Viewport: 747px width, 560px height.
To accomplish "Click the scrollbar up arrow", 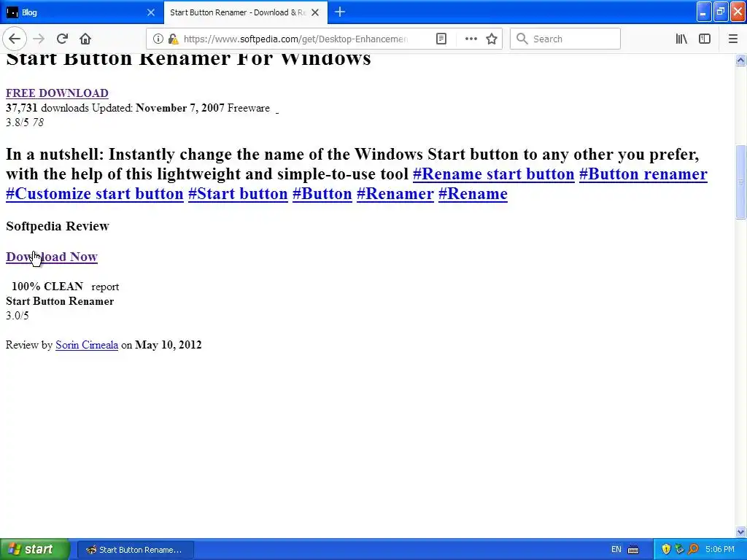I will pos(741,60).
